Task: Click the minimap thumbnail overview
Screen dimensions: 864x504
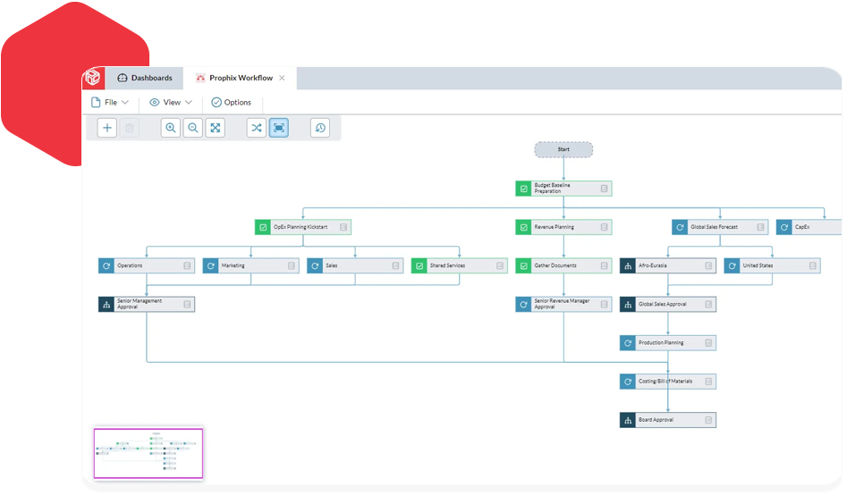Action: 148,453
